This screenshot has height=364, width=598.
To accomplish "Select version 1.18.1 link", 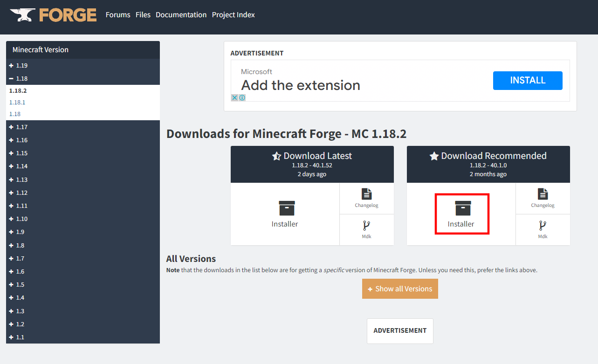I will pos(17,103).
